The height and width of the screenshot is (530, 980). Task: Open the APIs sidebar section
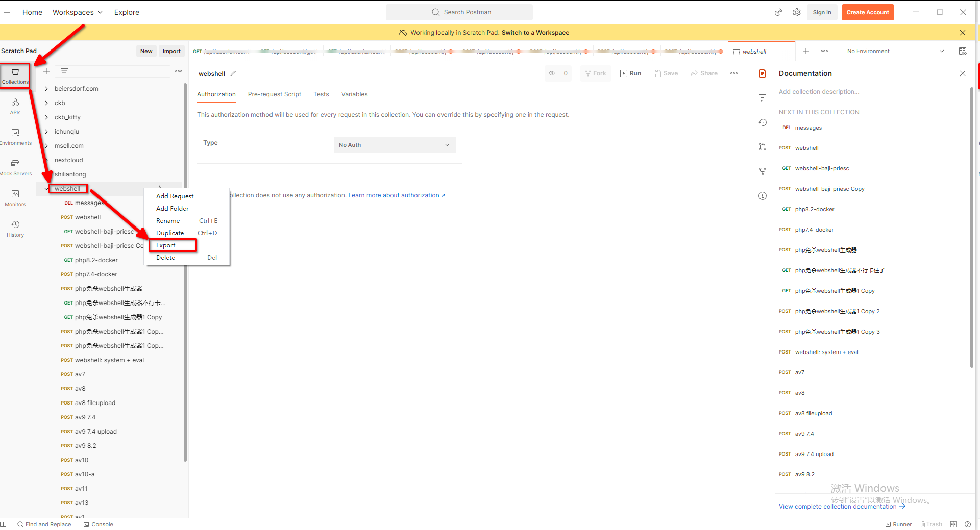[15, 106]
